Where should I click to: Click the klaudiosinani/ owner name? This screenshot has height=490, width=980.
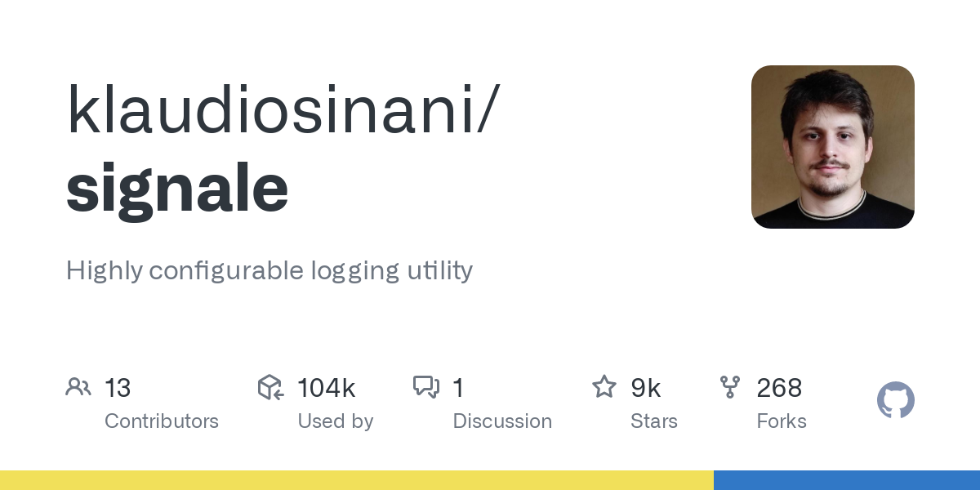click(x=281, y=109)
